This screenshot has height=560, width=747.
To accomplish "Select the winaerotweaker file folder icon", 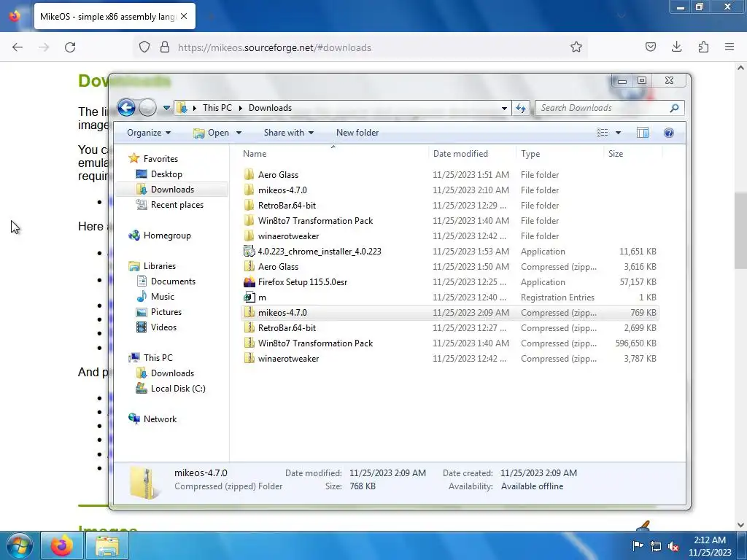I will [x=249, y=236].
